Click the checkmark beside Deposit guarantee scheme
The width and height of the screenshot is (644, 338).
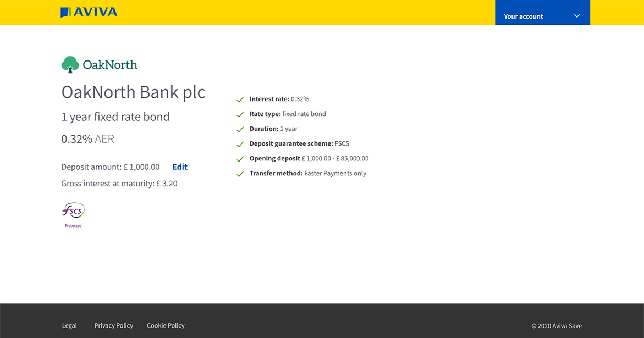[240, 145]
